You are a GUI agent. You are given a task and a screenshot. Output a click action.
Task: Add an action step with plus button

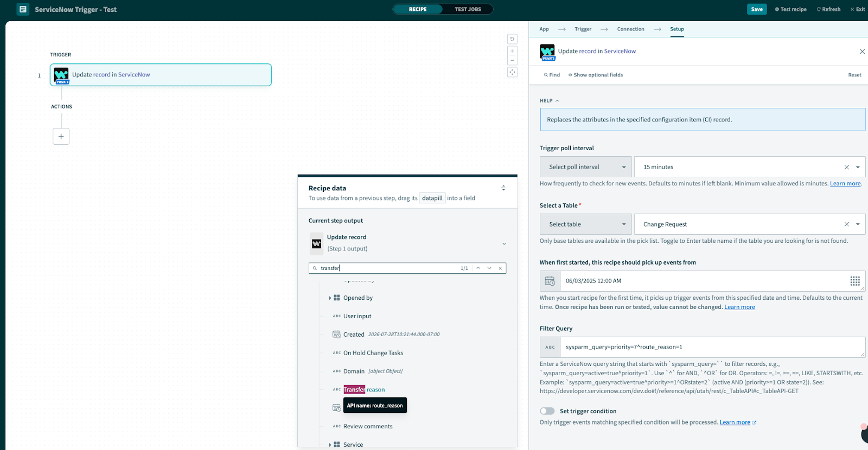[x=61, y=136]
